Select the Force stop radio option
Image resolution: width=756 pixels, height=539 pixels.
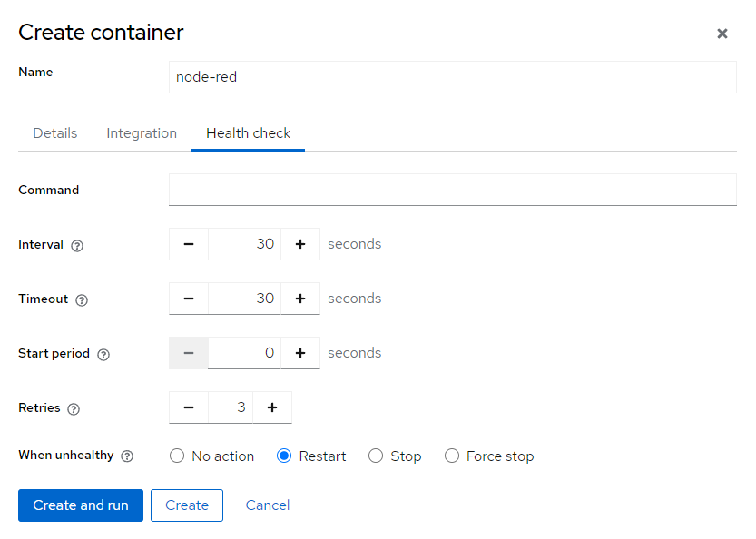click(452, 456)
